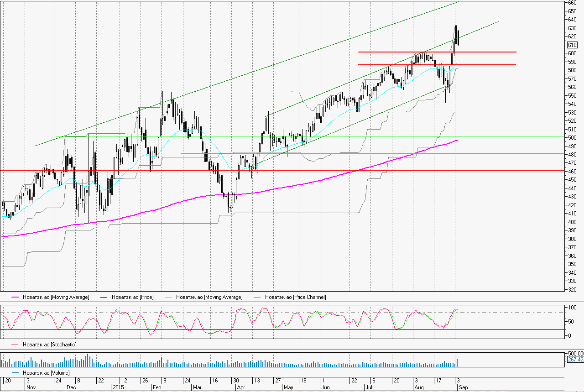584x392 pixels.
Task: Click the 2015 year label on timeline
Action: [x=119, y=387]
